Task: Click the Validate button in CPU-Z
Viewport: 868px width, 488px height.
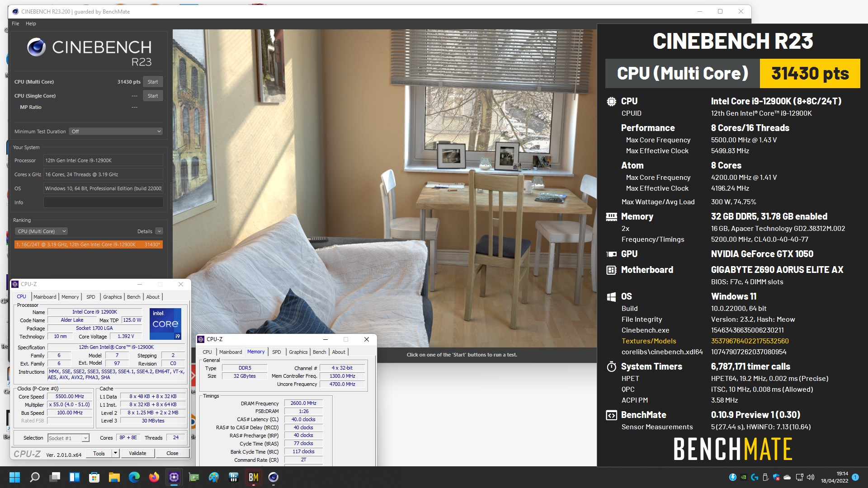Action: point(137,453)
